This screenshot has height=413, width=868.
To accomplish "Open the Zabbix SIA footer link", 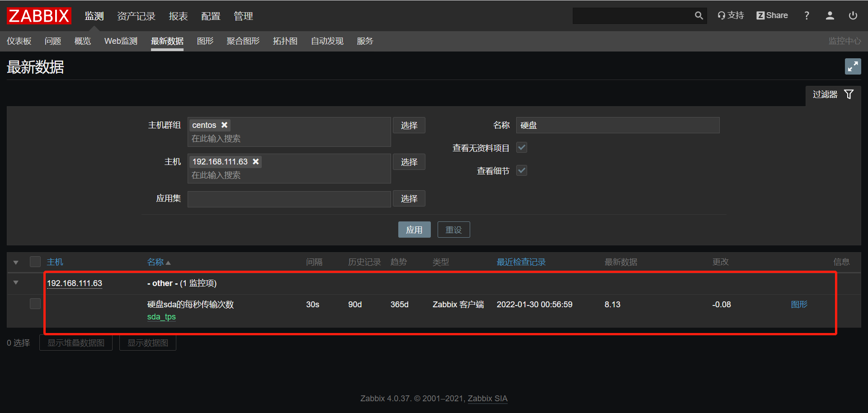I will 487,399.
